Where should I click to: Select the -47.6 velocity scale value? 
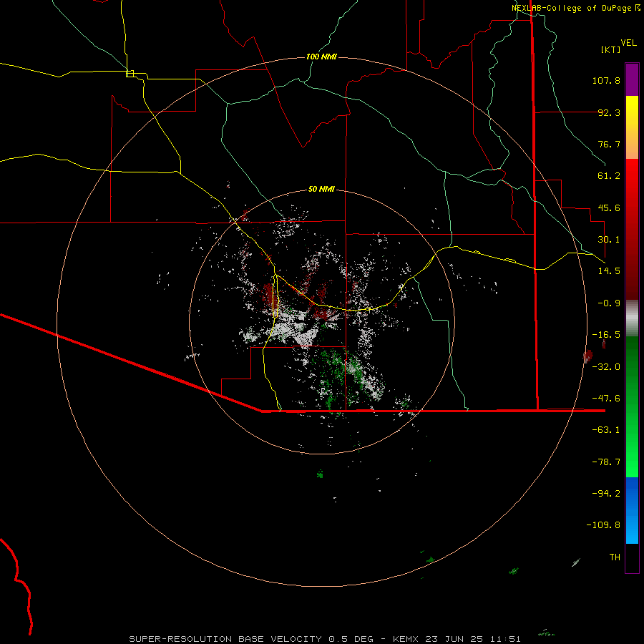click(606, 399)
